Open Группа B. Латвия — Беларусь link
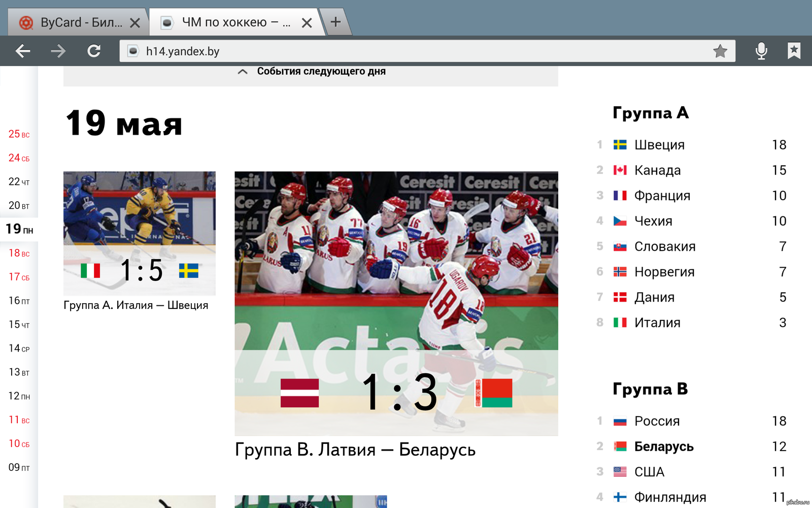The height and width of the screenshot is (508, 812). click(355, 450)
